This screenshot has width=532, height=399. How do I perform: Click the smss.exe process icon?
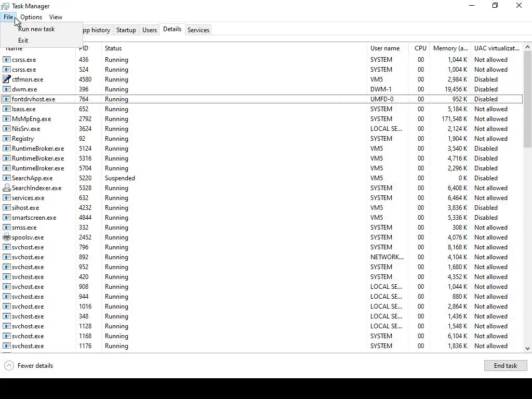pos(6,227)
